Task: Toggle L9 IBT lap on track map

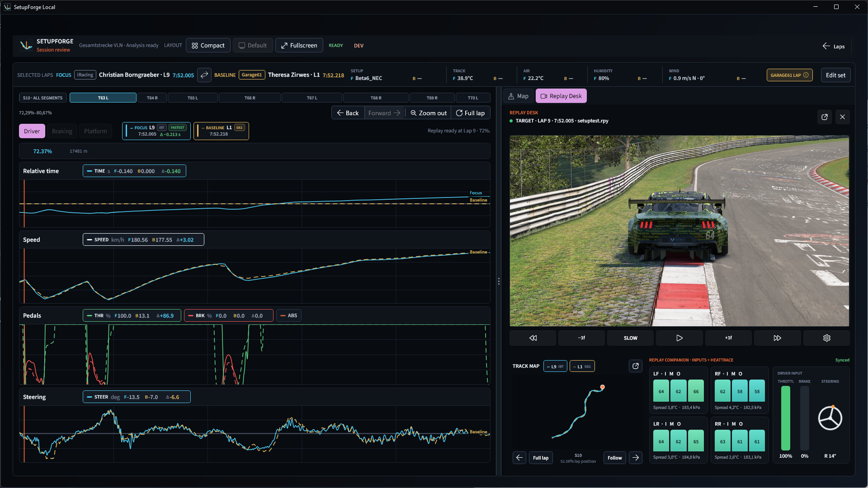Action: (555, 366)
